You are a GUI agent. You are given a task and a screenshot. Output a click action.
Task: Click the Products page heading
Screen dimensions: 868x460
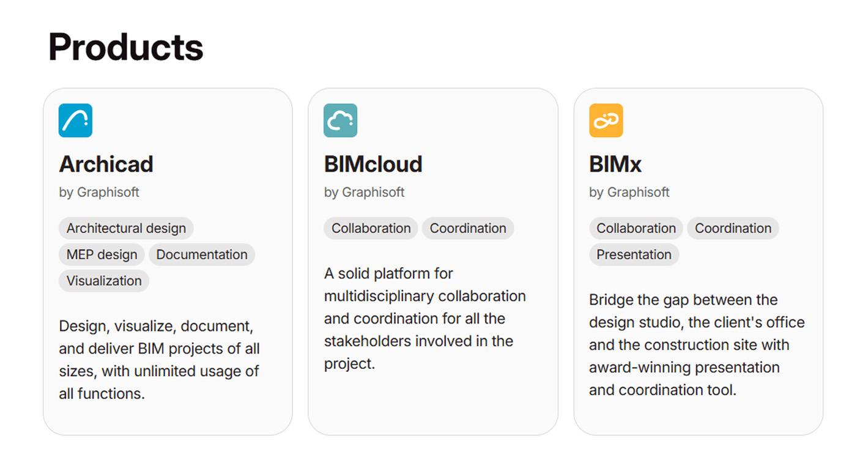click(125, 47)
